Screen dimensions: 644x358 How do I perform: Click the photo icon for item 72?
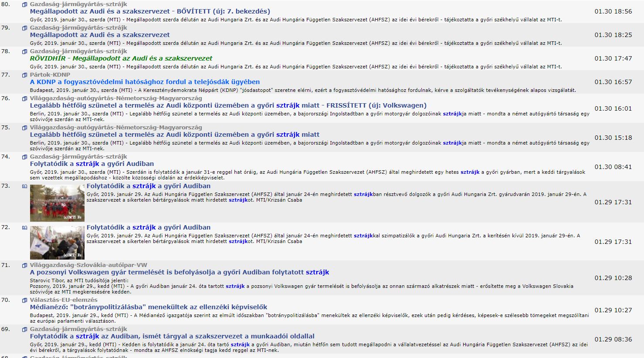click(x=25, y=228)
